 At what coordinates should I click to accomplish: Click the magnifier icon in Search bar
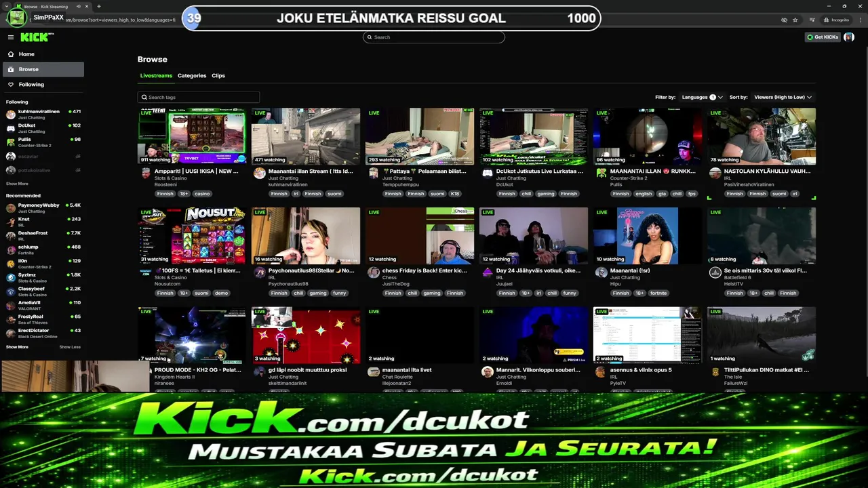pos(369,37)
